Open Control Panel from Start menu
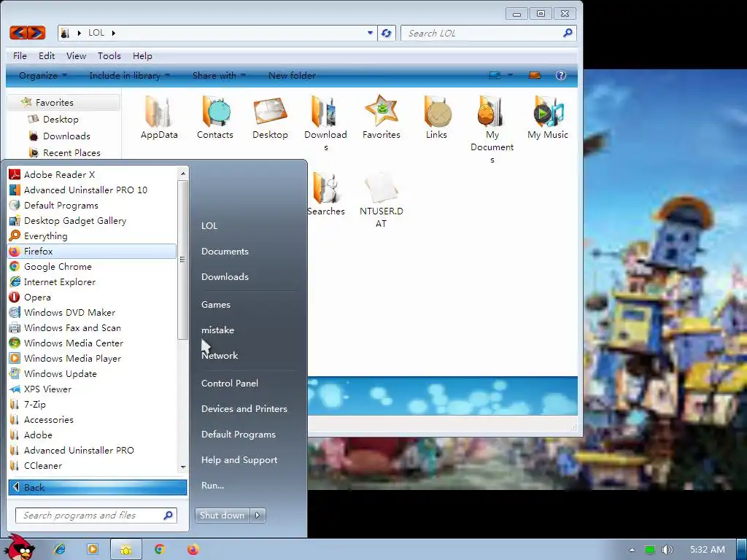The height and width of the screenshot is (560, 747). (230, 384)
